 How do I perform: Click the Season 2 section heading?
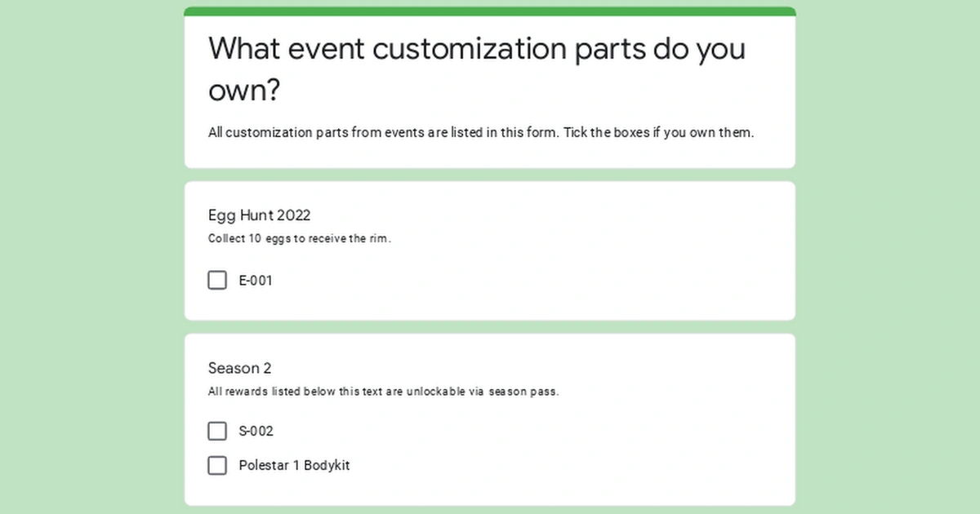point(240,368)
